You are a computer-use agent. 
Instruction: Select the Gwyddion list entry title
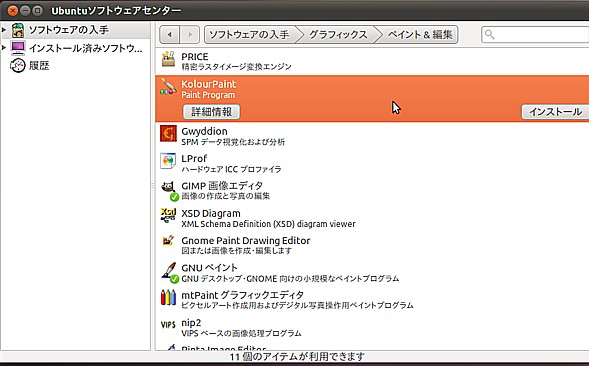click(x=204, y=131)
